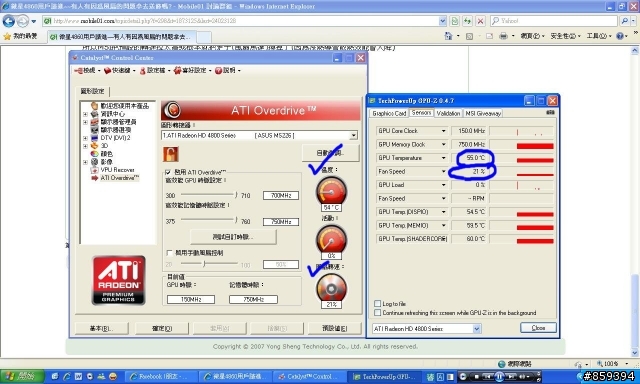Screen dimensions: 640x384
Task: Click the Home icon in IE command bar
Action: [x=448, y=36]
